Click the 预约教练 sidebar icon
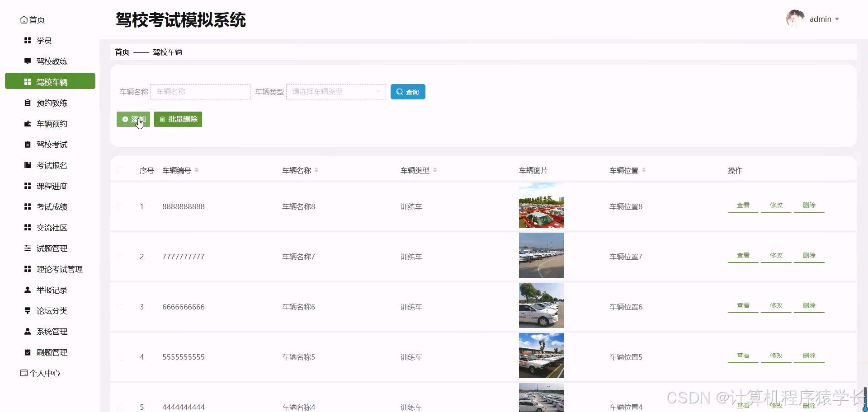Viewport: 868px width, 412px height. (27, 103)
